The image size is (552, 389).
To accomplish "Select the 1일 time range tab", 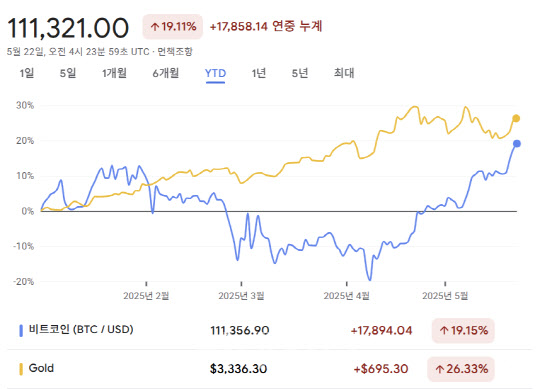I will coord(27,73).
